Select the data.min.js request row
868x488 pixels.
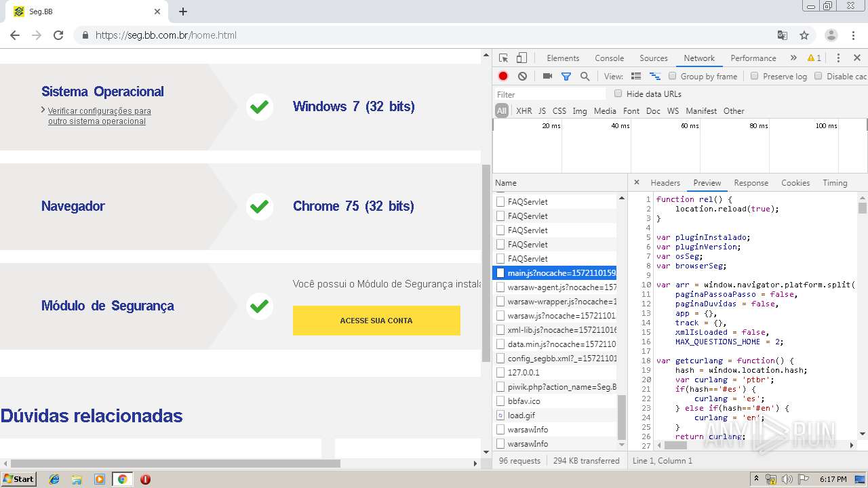554,344
